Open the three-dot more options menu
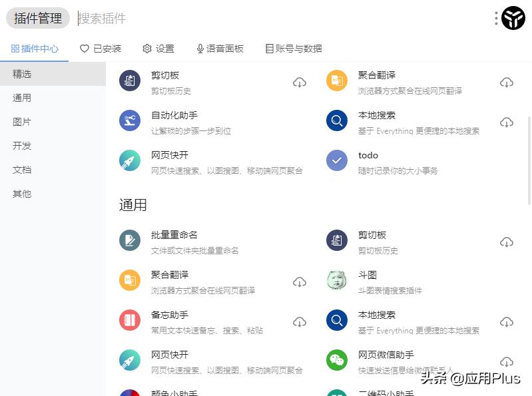This screenshot has width=532, height=396. point(496,19)
